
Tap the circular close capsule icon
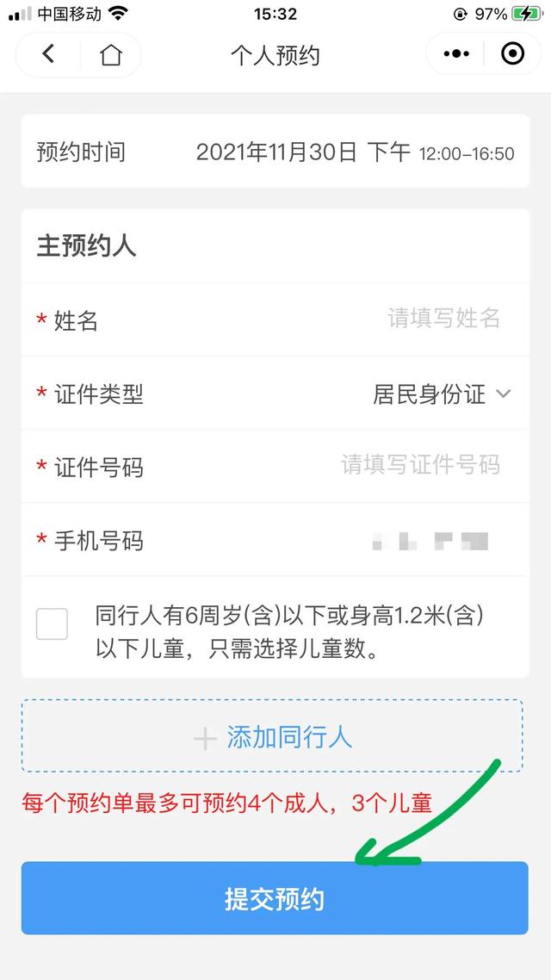(x=512, y=53)
